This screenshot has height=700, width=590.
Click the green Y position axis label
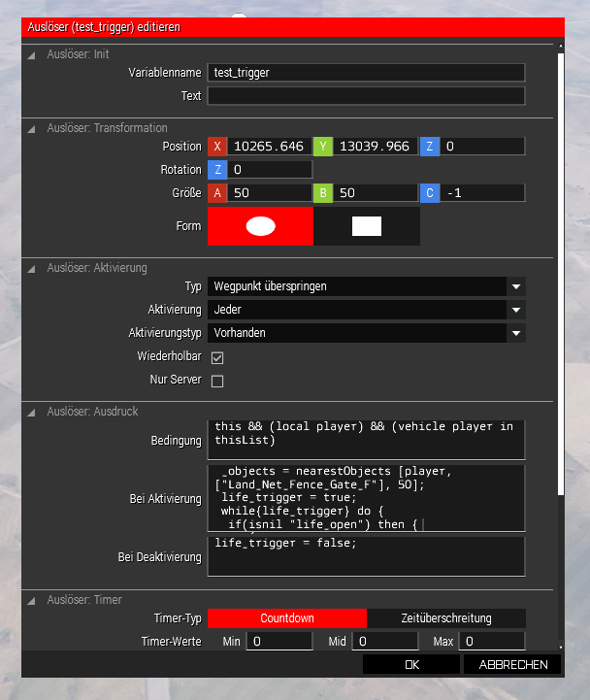click(323, 147)
